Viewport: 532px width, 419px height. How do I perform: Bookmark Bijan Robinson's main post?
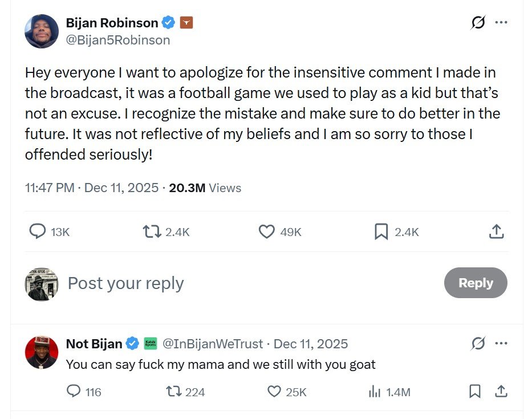(381, 231)
